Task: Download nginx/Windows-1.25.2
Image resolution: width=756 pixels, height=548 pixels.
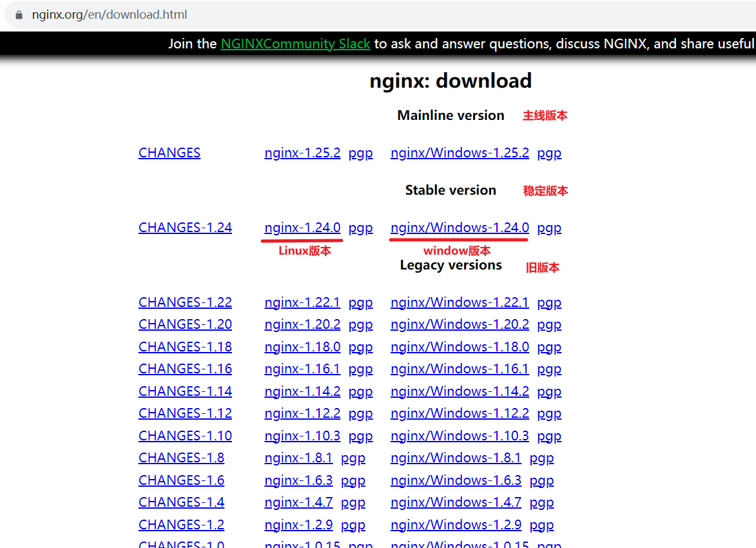Action: click(x=460, y=153)
